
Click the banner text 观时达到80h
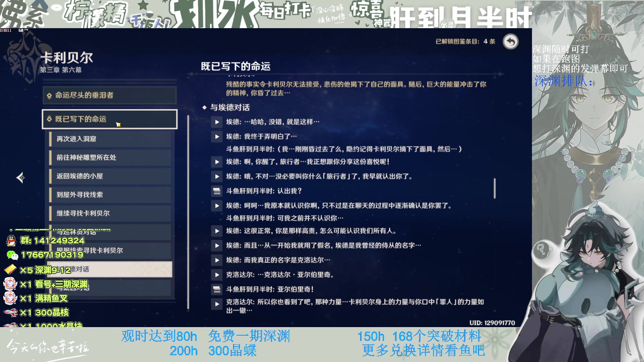[159, 336]
